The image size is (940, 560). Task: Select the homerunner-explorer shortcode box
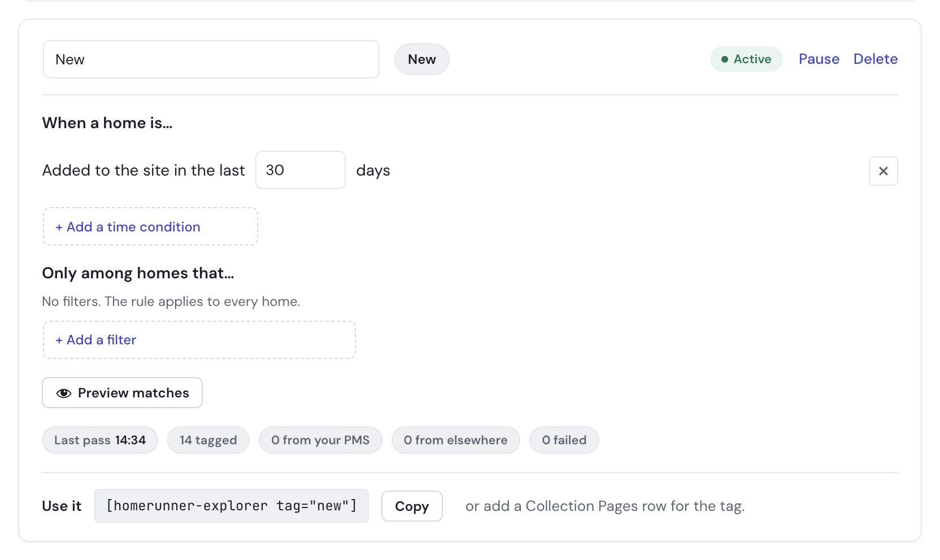click(232, 506)
